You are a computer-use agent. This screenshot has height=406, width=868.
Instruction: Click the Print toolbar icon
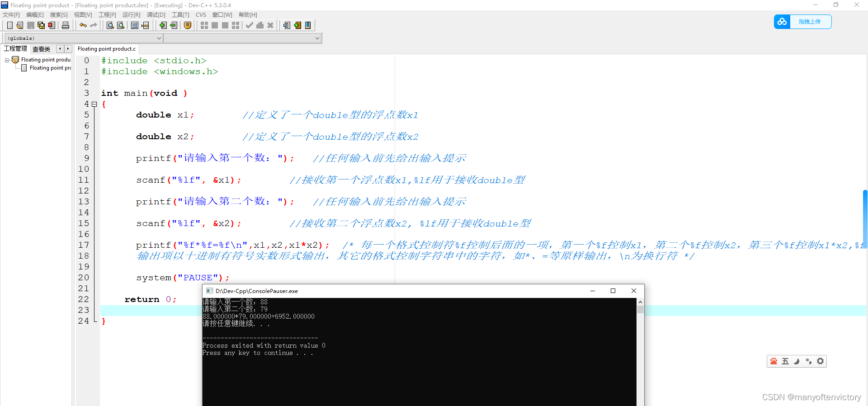[x=66, y=25]
